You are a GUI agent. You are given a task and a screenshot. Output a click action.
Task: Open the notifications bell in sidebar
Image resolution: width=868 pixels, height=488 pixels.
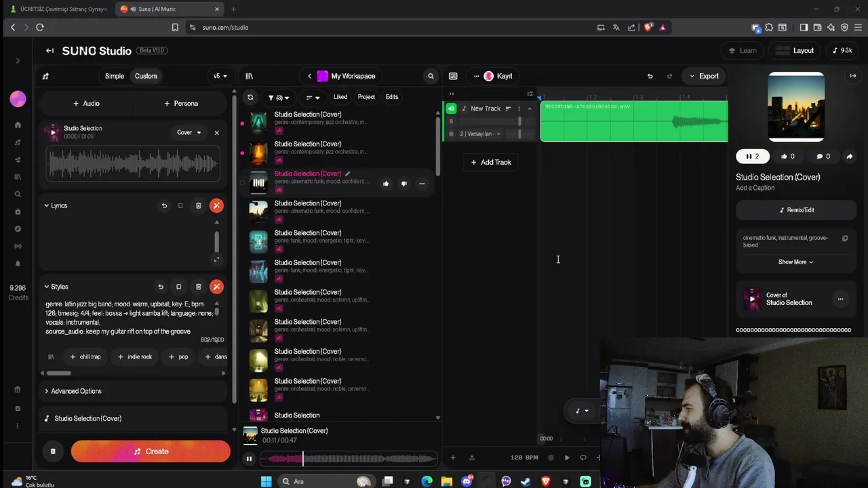pyautogui.click(x=18, y=263)
